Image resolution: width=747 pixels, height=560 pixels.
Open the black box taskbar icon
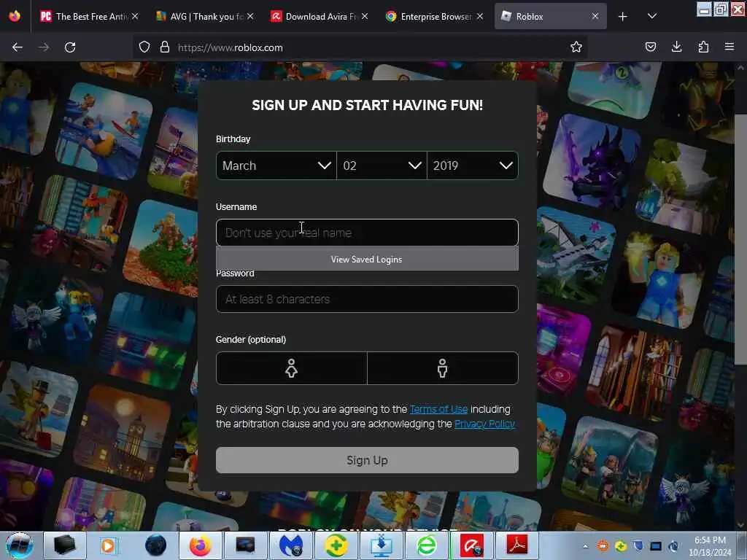point(64,545)
